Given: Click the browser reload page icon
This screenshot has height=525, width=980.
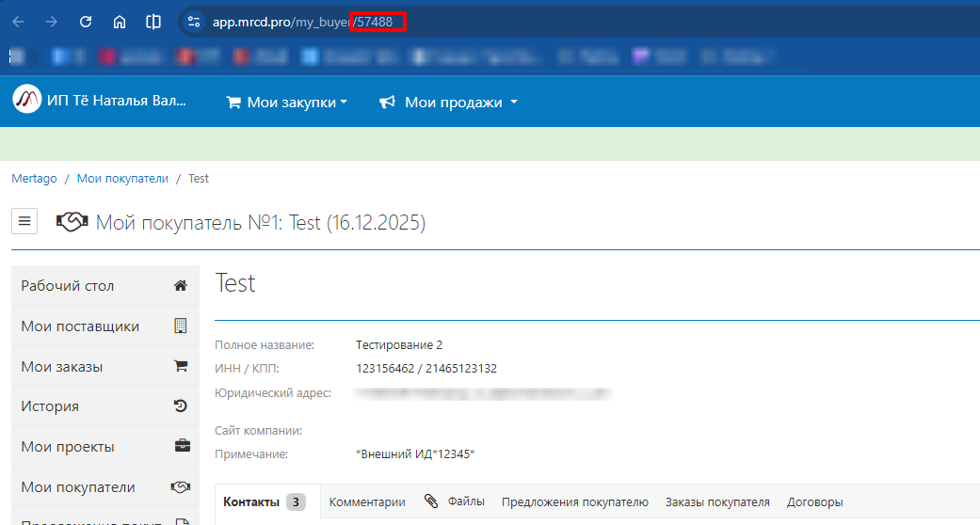Looking at the screenshot, I should click(x=86, y=22).
